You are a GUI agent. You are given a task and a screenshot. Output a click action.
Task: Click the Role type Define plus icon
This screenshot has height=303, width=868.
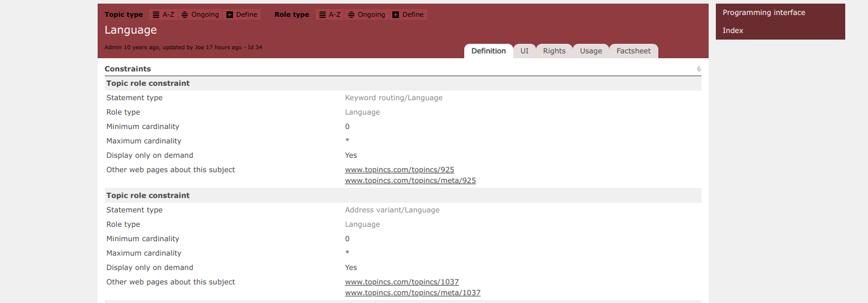pyautogui.click(x=395, y=14)
